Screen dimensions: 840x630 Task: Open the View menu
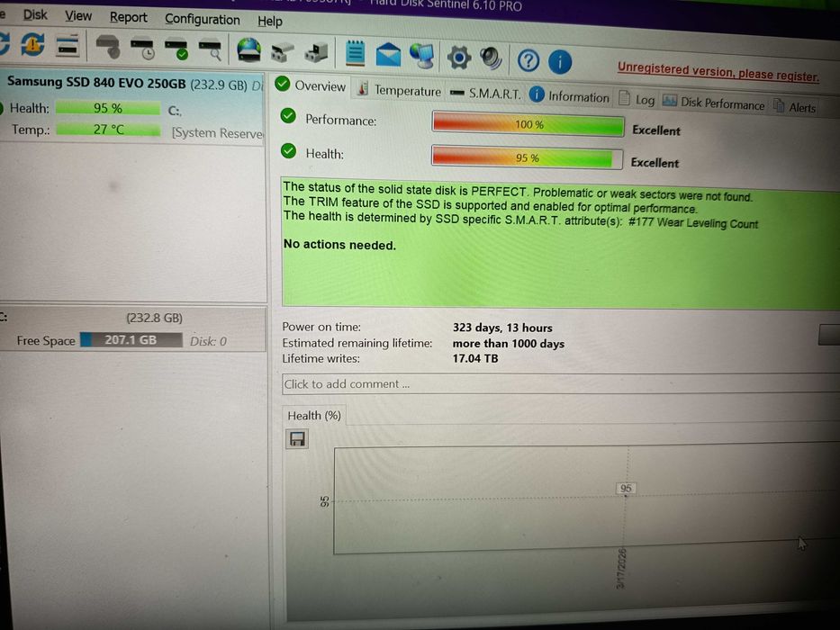tap(78, 16)
